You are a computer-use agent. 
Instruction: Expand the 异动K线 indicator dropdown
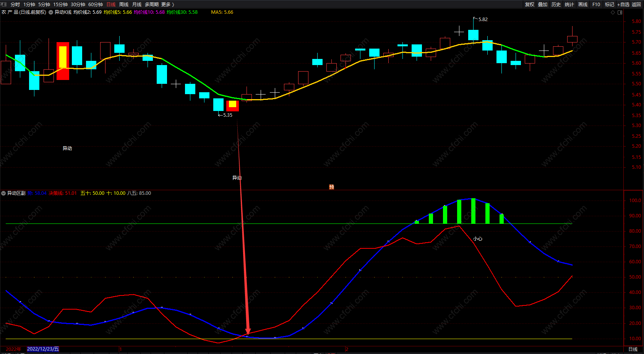[51, 12]
